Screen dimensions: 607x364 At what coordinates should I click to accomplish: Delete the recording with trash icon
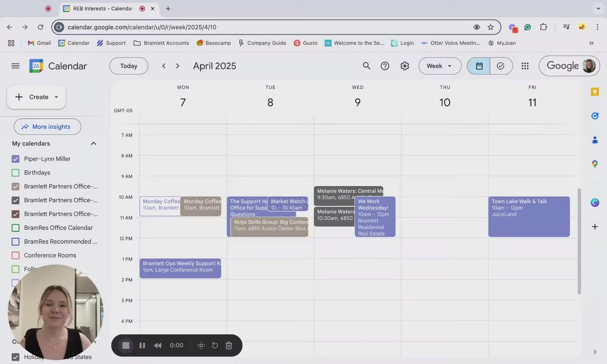[x=229, y=346]
